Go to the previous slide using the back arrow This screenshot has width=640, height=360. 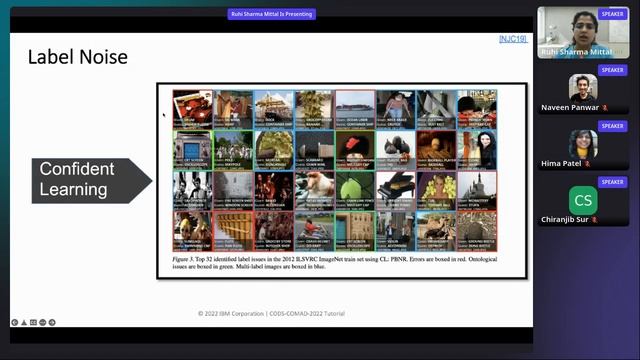pyautogui.click(x=15, y=322)
